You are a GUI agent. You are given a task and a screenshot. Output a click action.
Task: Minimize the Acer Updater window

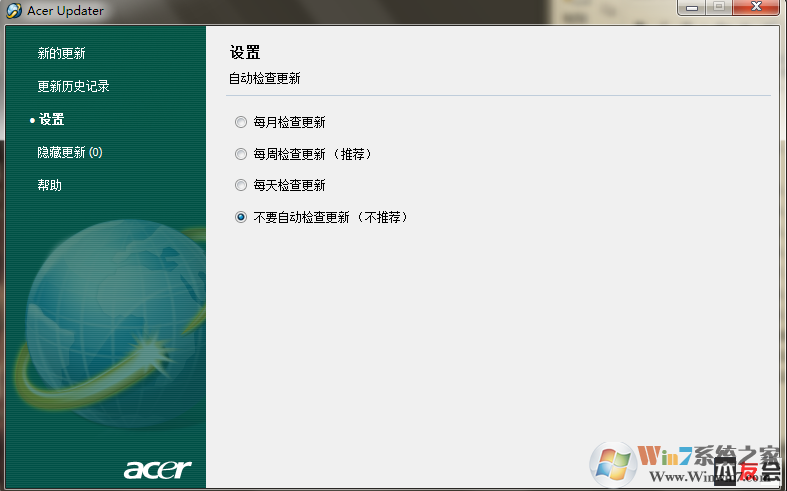tap(692, 7)
